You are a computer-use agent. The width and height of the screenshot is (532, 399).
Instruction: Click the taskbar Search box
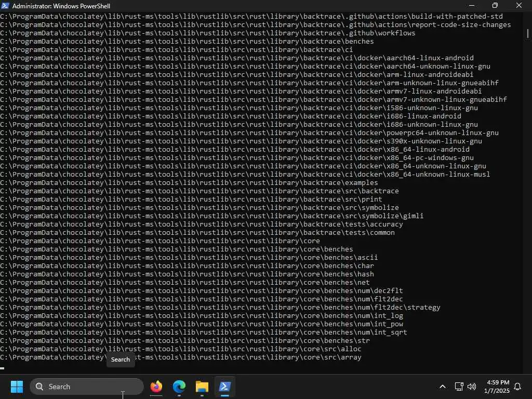[87, 387]
